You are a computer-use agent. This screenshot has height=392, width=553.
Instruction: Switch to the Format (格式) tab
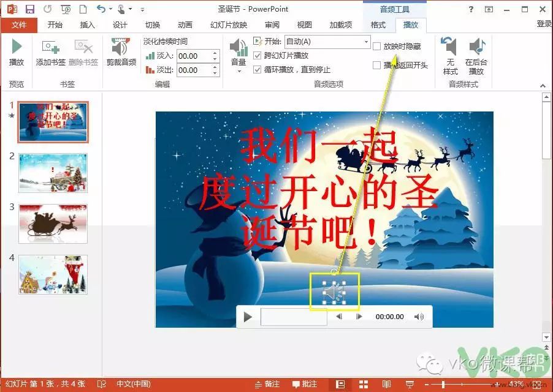[x=378, y=25]
